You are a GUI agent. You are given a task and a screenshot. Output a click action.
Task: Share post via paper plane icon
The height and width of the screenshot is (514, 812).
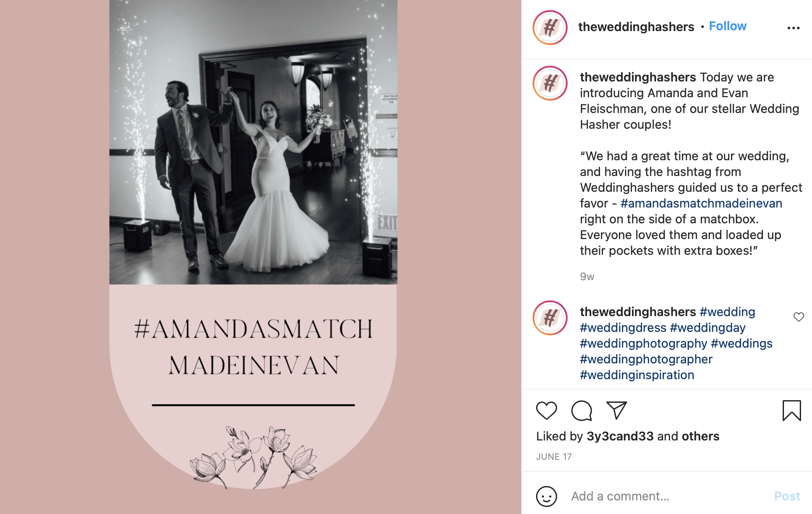point(617,410)
